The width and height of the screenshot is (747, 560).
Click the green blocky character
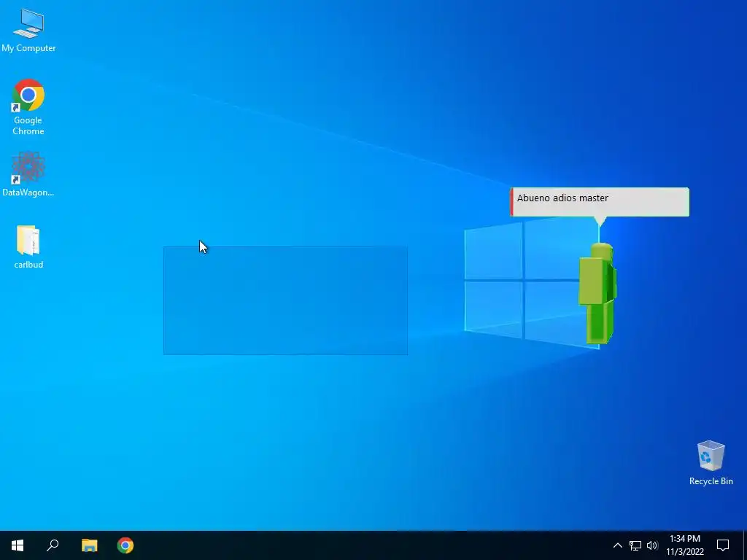597,293
